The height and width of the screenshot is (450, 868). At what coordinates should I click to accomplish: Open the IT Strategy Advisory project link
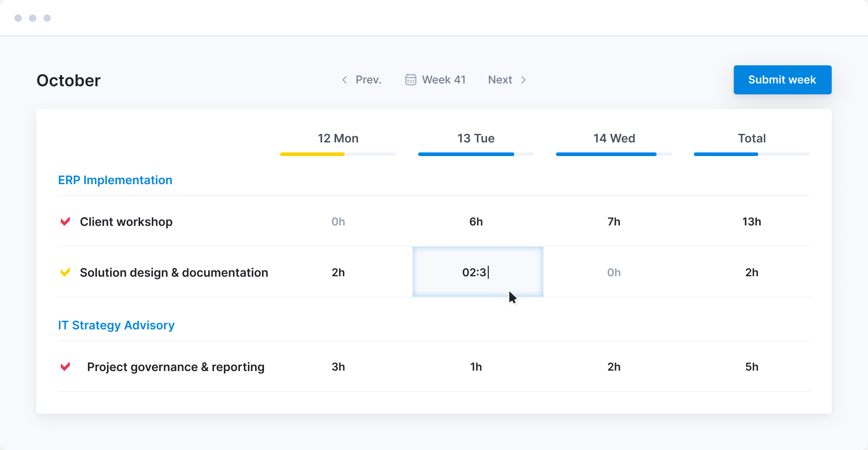coord(116,325)
